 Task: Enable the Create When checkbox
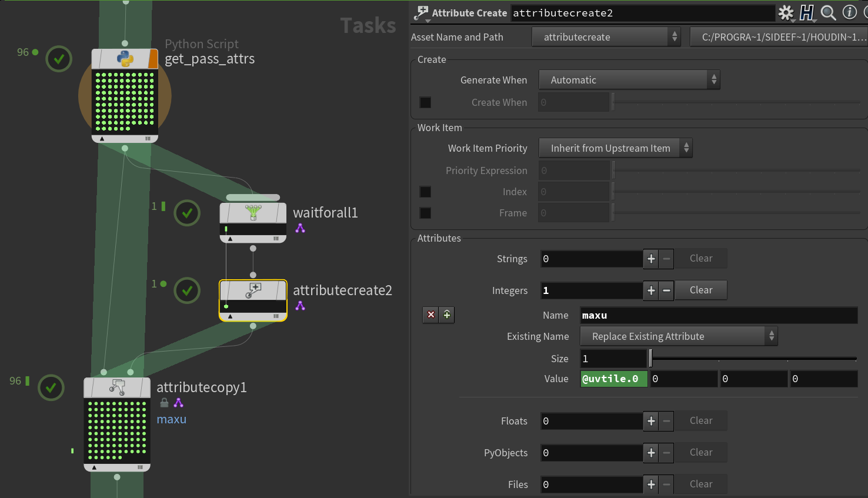[425, 102]
